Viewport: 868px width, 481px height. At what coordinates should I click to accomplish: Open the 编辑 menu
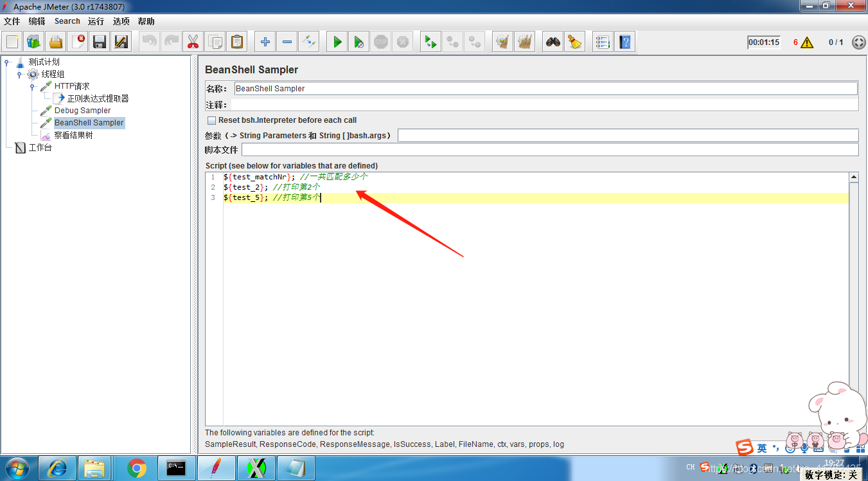[37, 21]
